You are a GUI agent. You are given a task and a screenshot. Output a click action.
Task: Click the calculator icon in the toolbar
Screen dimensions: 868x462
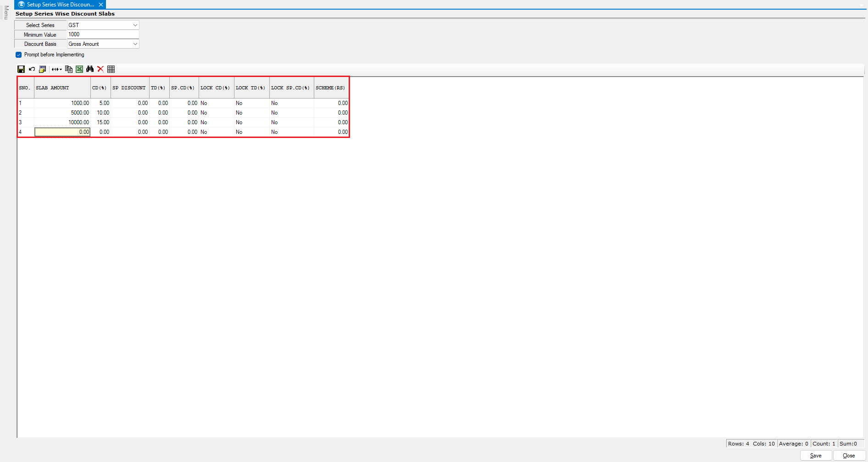click(x=42, y=69)
